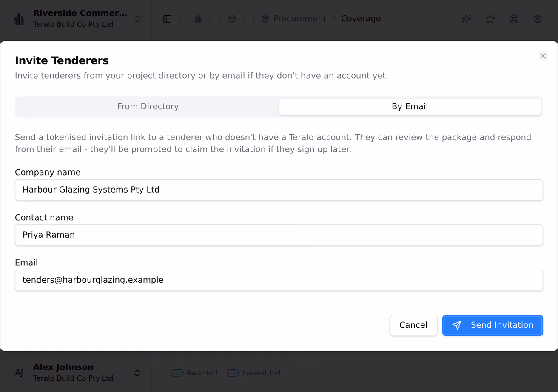Click the building project icon

[x=20, y=19]
